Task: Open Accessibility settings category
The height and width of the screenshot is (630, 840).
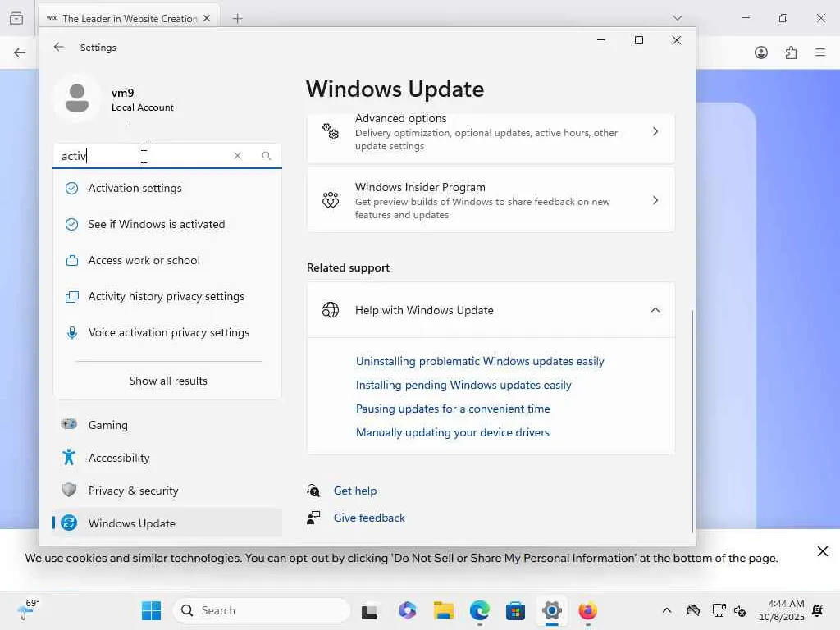Action: click(x=167, y=458)
